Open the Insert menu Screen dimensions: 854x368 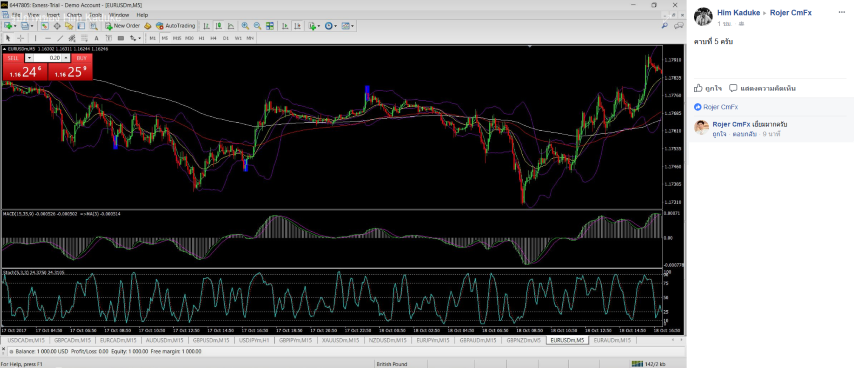pyautogui.click(x=53, y=15)
